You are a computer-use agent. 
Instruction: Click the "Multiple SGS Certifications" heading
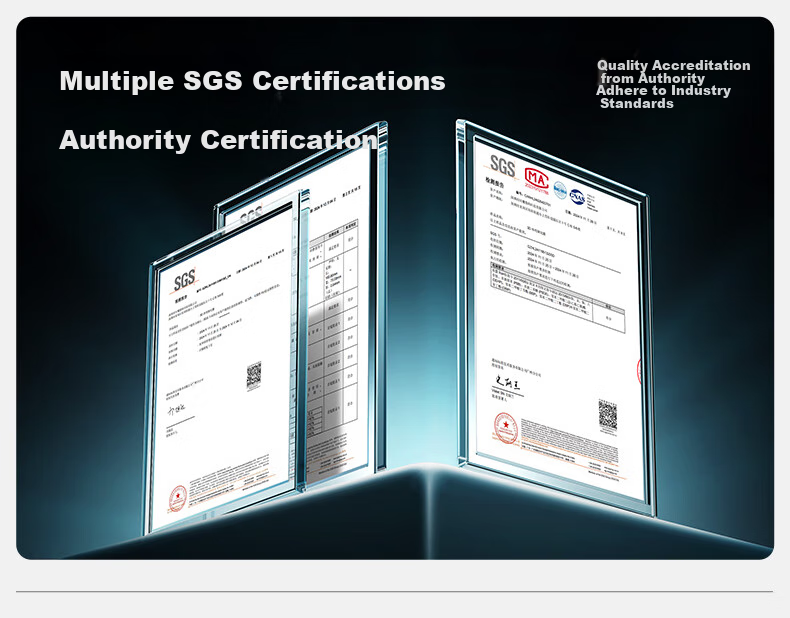[252, 81]
